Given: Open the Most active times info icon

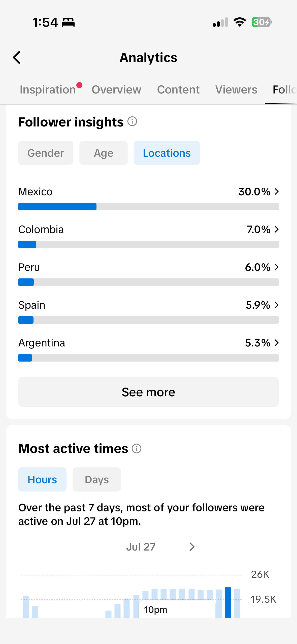Looking at the screenshot, I should pyautogui.click(x=137, y=448).
